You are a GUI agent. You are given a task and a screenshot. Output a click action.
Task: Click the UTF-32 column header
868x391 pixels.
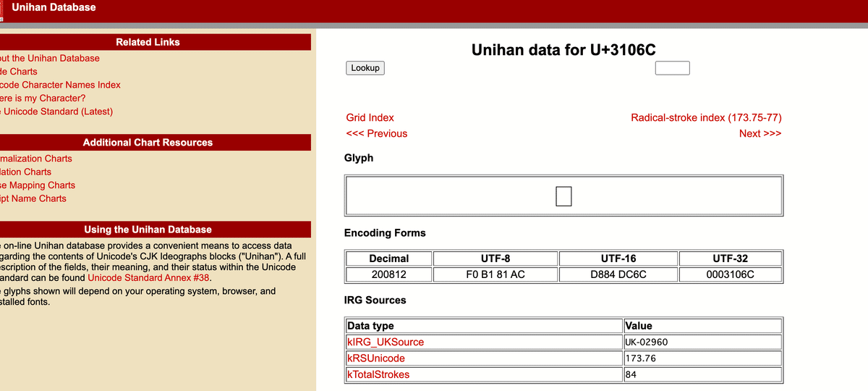[x=730, y=258]
